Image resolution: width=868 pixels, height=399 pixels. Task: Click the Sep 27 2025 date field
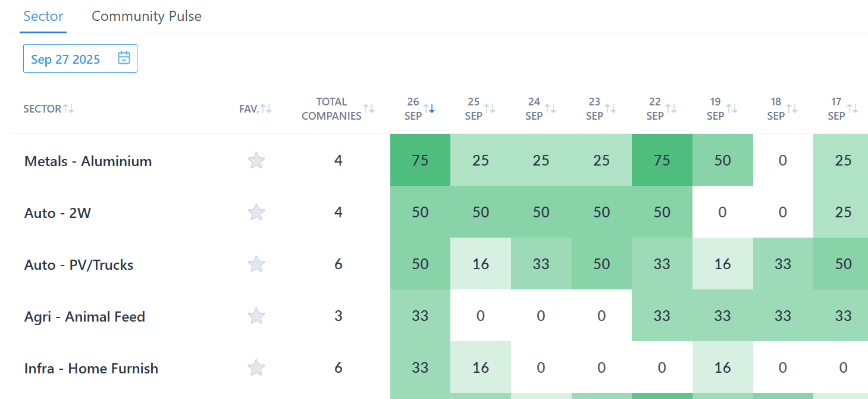pyautogui.click(x=66, y=59)
